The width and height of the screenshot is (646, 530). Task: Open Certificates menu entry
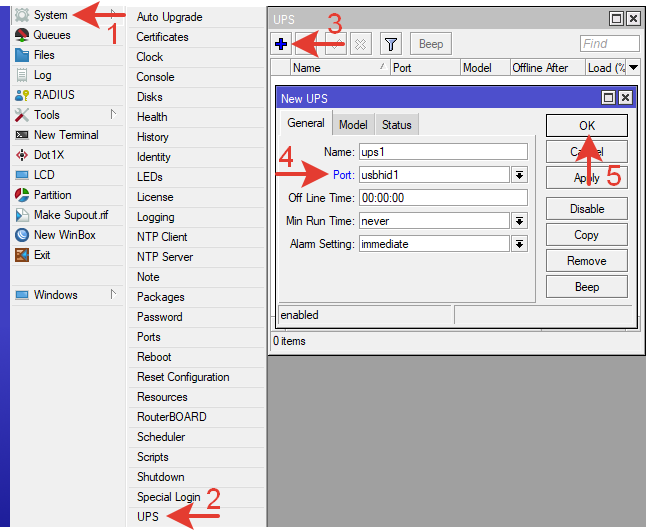coord(197,37)
